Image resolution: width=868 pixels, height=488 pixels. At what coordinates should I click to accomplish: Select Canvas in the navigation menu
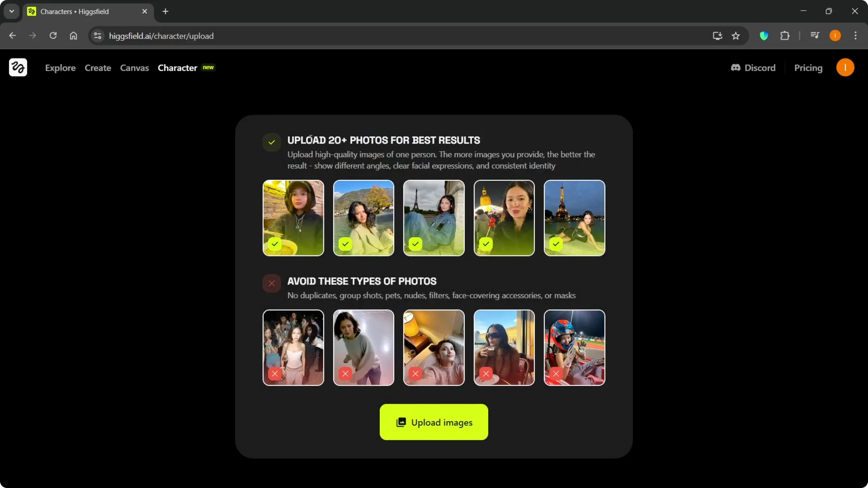[x=134, y=68]
